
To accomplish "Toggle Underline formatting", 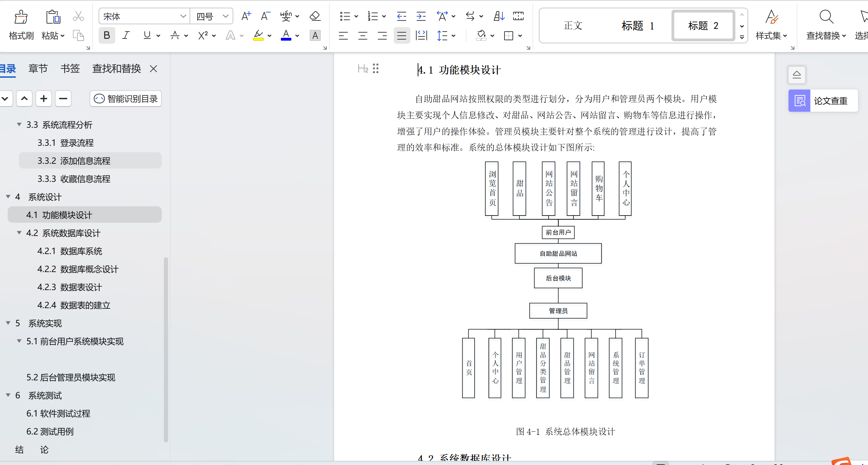I will point(147,35).
